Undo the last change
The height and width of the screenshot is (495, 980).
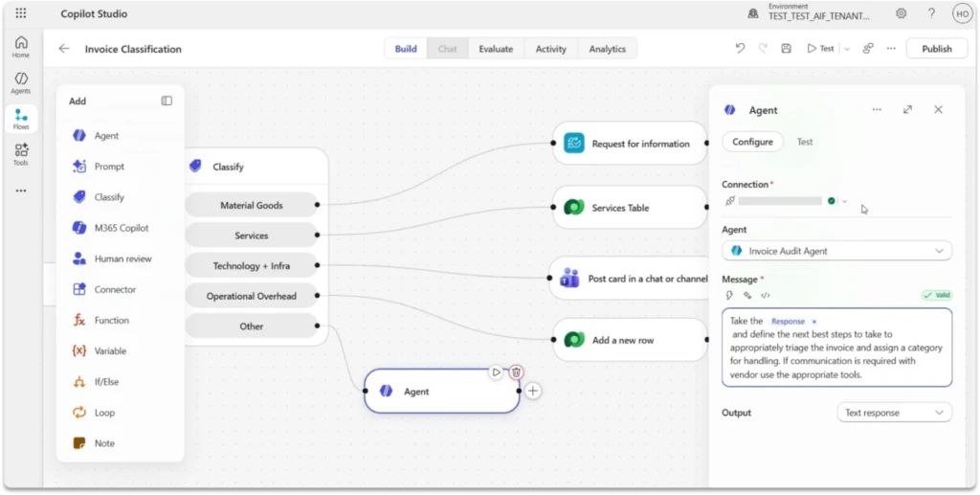(x=740, y=48)
